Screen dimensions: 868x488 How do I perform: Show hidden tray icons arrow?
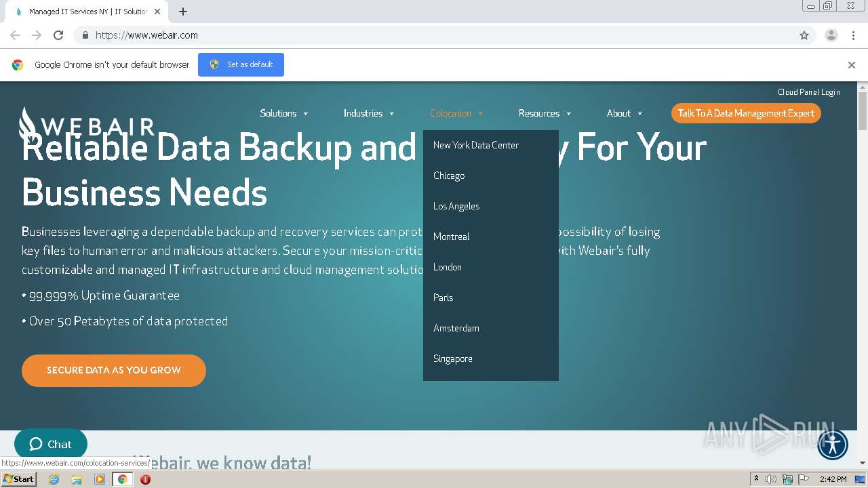click(757, 479)
